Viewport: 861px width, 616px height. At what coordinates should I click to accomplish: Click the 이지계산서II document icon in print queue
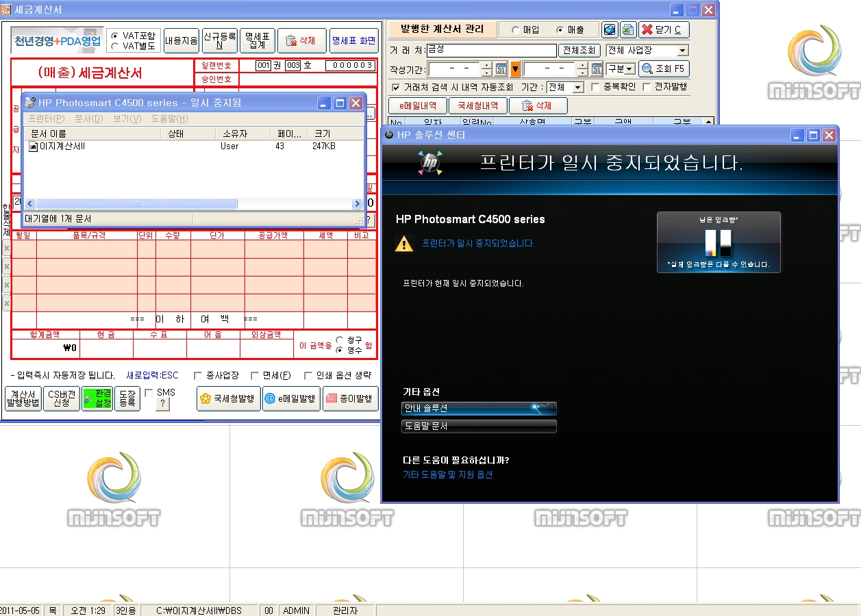tap(33, 146)
